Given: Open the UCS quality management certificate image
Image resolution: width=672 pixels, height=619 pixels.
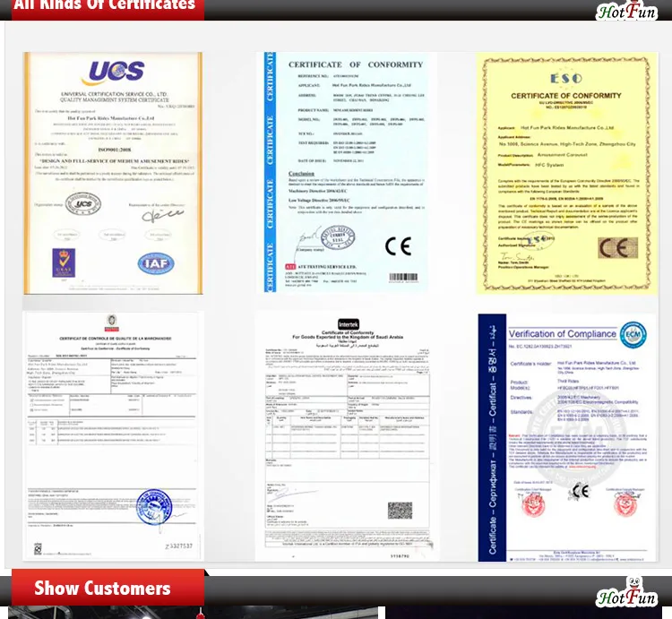Looking at the screenshot, I should (113, 173).
